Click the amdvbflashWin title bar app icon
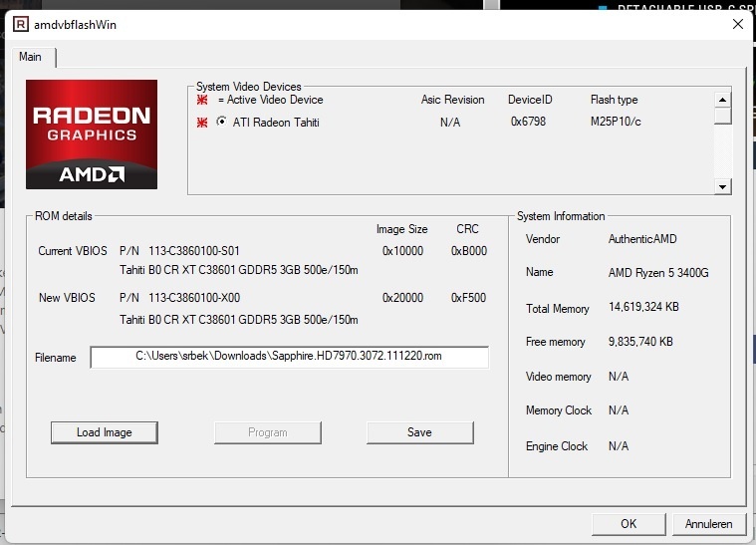Viewport: 756px width, 545px height. [x=21, y=24]
